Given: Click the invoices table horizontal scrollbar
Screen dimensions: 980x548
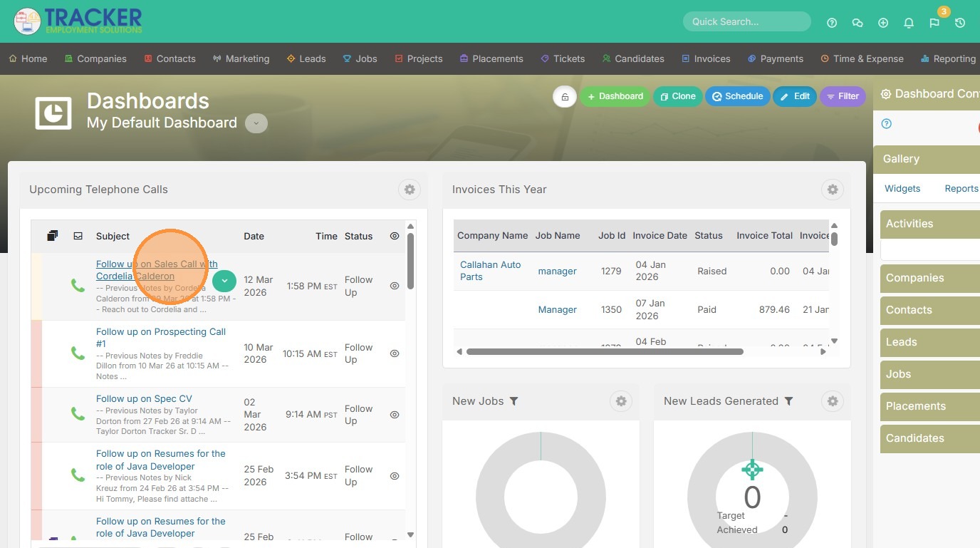Looking at the screenshot, I should [605, 351].
